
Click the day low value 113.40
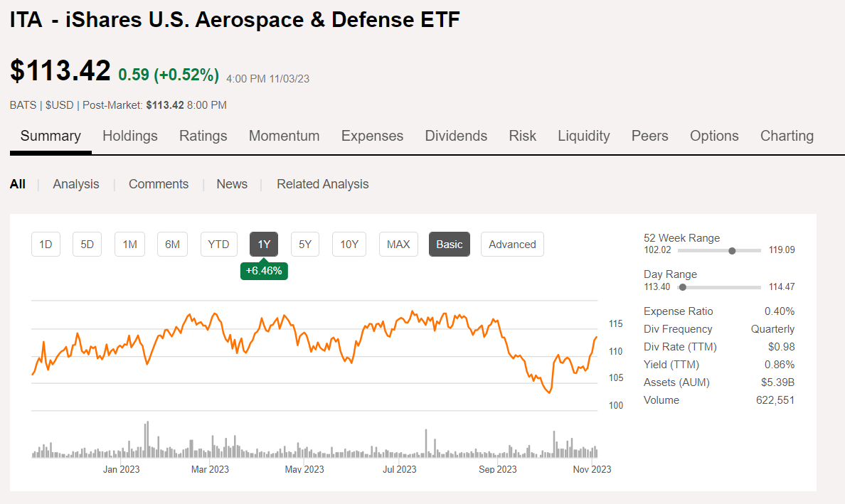tap(657, 287)
